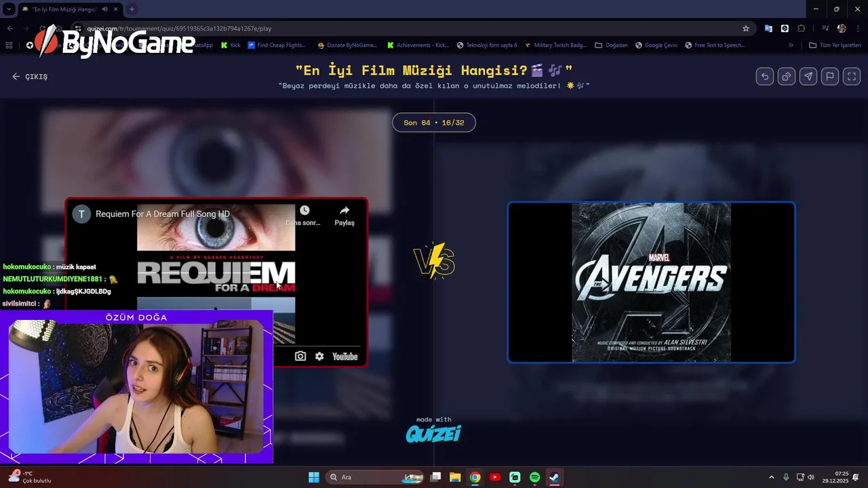Image resolution: width=868 pixels, height=488 pixels.
Task: Switch to Chrome in taskbar
Action: [475, 477]
